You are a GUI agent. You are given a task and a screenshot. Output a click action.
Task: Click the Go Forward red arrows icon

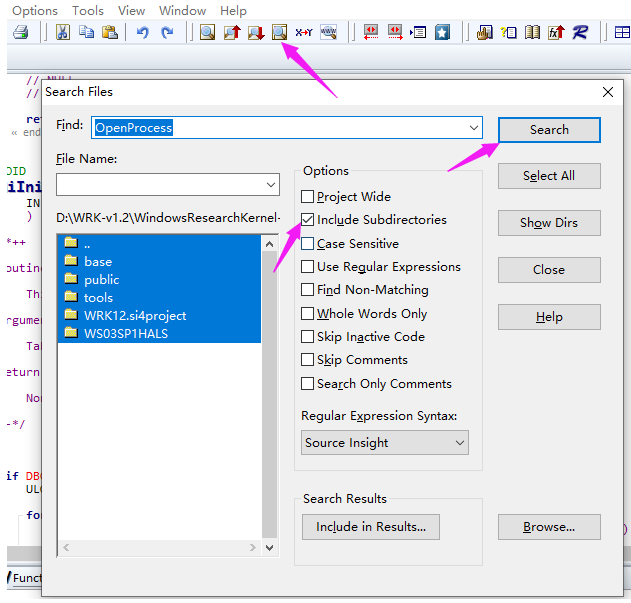(395, 32)
